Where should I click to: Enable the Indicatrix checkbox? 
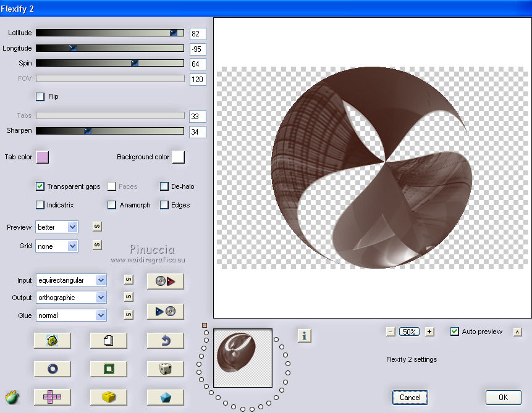(x=40, y=205)
